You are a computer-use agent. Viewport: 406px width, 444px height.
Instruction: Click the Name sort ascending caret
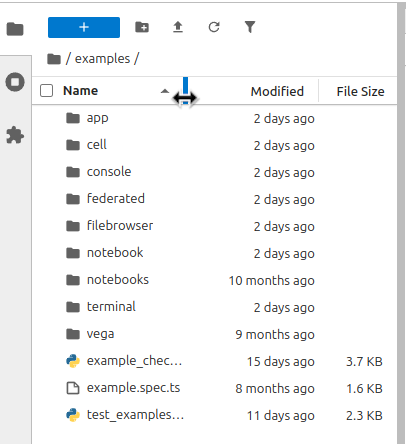pos(165,91)
